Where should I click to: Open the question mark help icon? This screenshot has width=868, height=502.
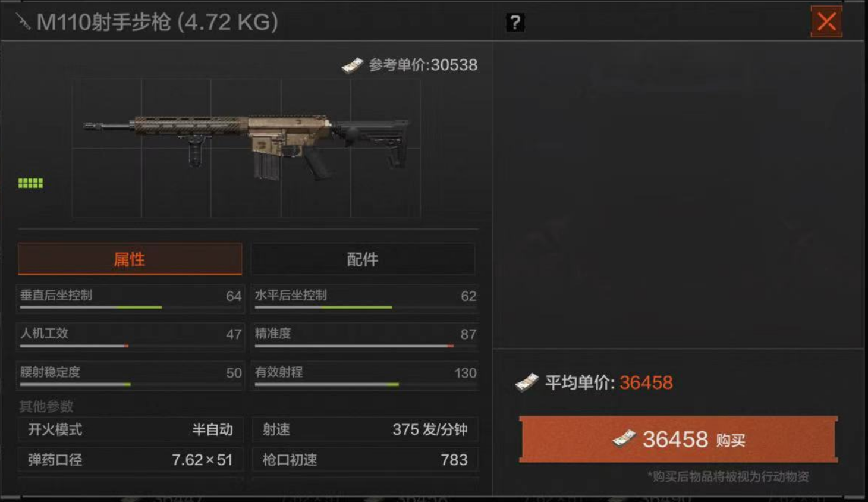pos(515,23)
